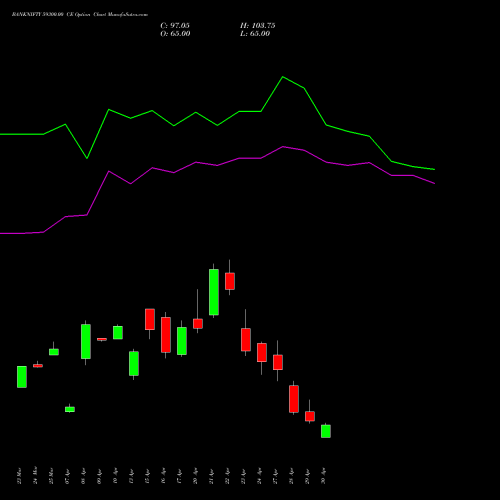Image resolution: width=500 pixels, height=500 pixels.
Task: Click the 16 Apr date label
Action: pos(163,477)
